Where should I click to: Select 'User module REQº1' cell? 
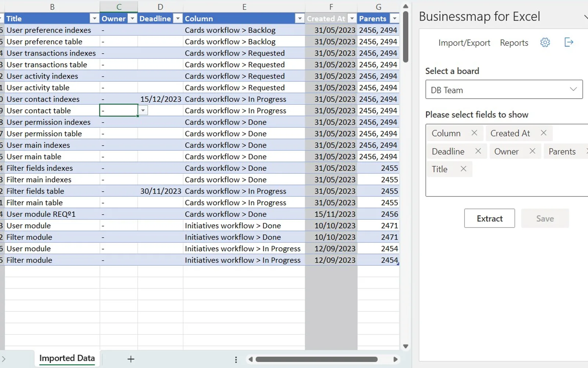click(52, 214)
